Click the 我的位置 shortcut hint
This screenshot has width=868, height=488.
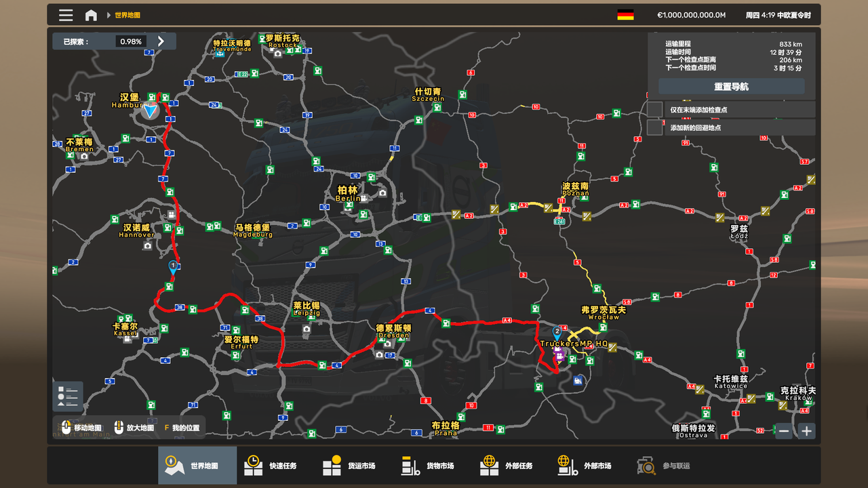[182, 428]
